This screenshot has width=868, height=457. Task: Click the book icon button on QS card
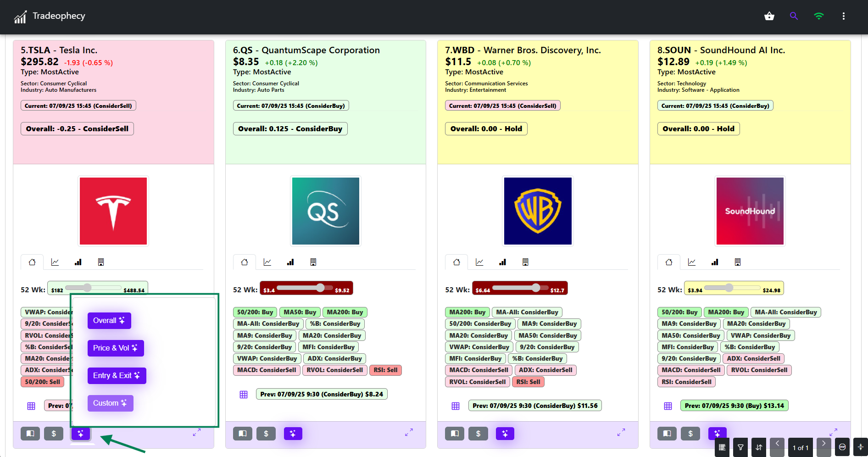pos(243,434)
